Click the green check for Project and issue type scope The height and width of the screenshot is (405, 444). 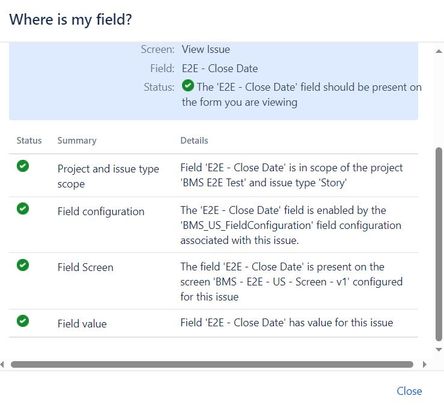[23, 166]
